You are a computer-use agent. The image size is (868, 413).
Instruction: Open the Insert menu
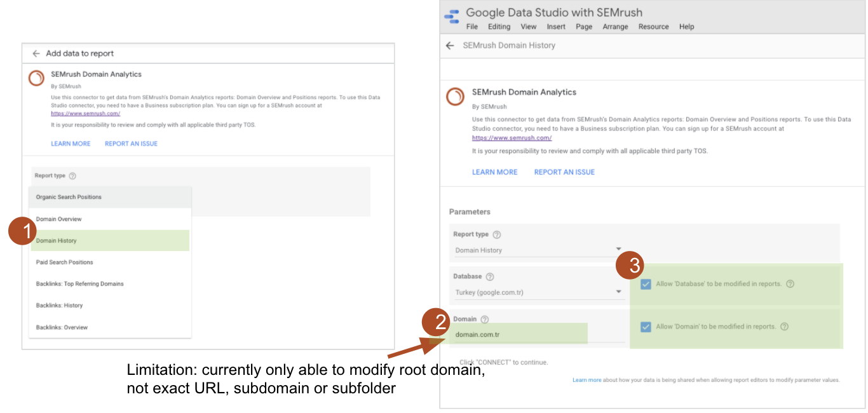pyautogui.click(x=556, y=27)
